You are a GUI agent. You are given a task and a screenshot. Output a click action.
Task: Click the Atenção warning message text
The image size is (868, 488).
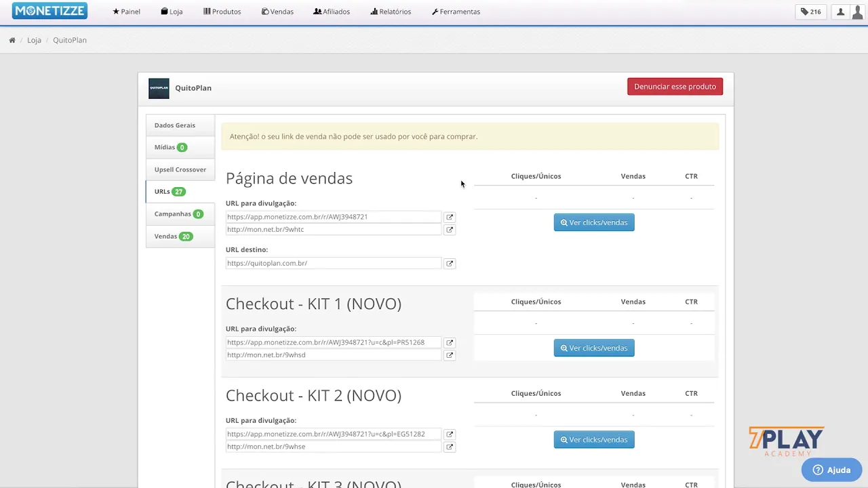[x=353, y=136]
